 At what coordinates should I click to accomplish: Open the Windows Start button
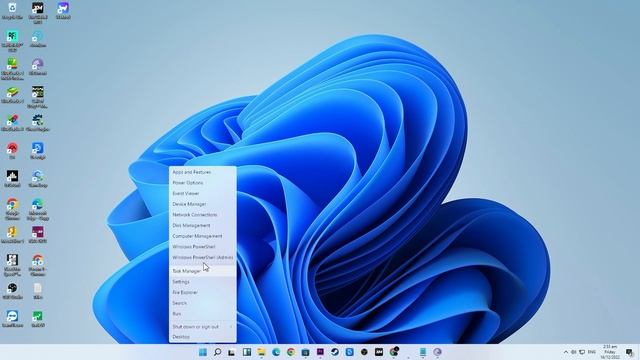pos(202,352)
